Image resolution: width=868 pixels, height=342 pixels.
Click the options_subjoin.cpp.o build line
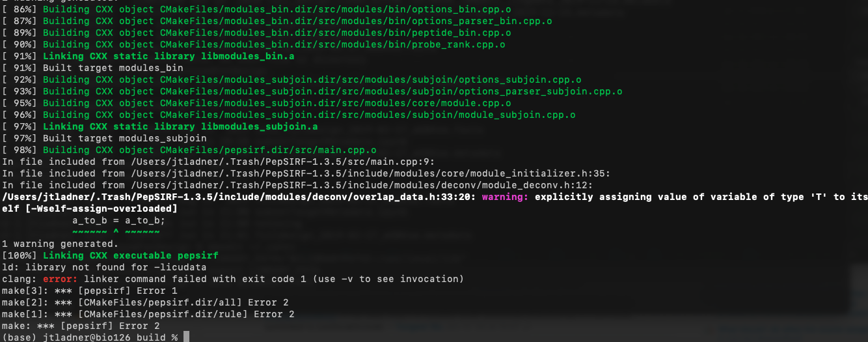[292, 79]
